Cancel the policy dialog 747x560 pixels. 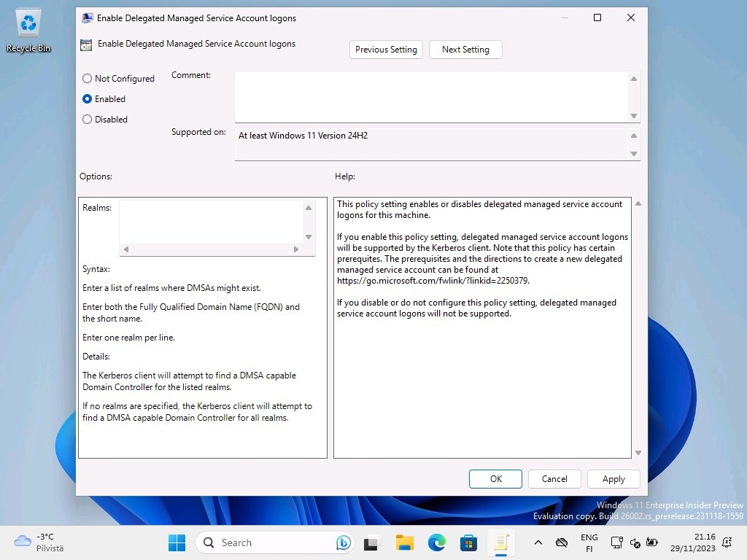(x=554, y=479)
